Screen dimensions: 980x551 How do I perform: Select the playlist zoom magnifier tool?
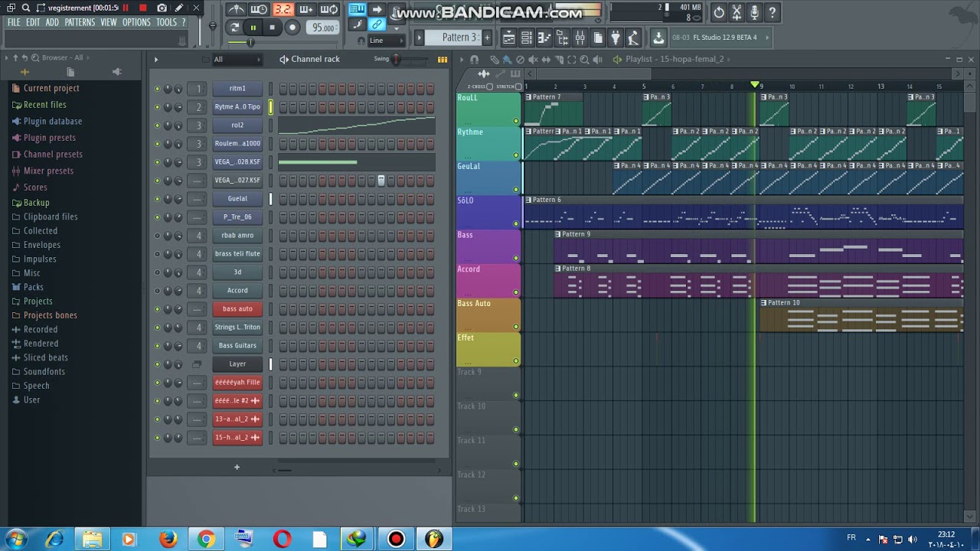point(584,59)
